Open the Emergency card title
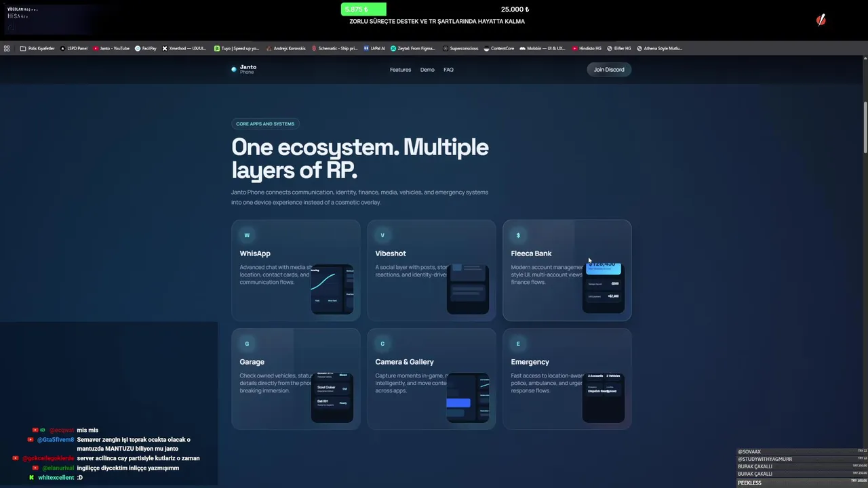This screenshot has height=488, width=868. pyautogui.click(x=530, y=362)
